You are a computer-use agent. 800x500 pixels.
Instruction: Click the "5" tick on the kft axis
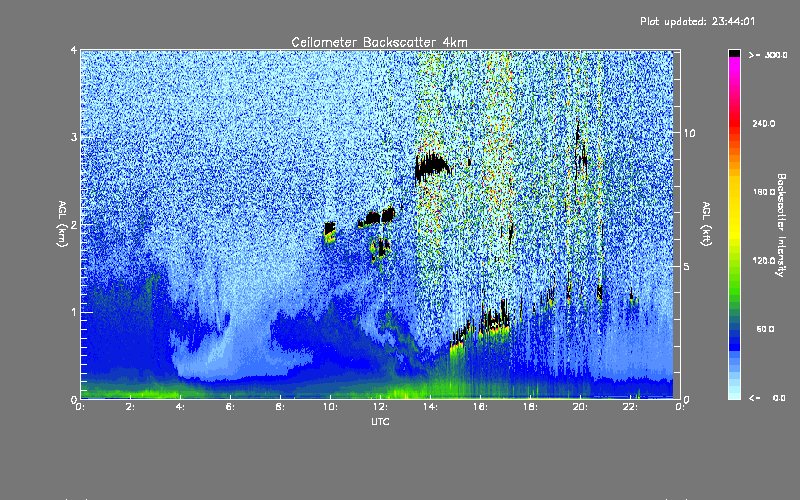(687, 266)
